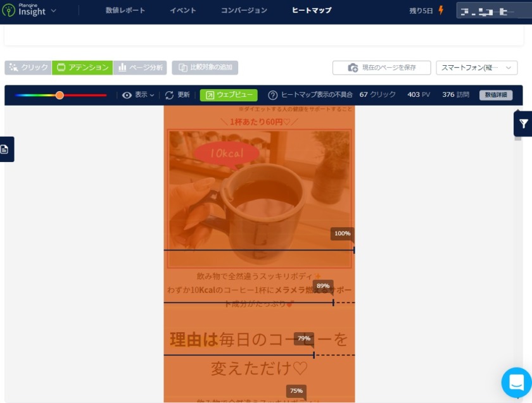This screenshot has height=403, width=532.
Task: Click the 更新 refresh icon
Action: point(169,95)
